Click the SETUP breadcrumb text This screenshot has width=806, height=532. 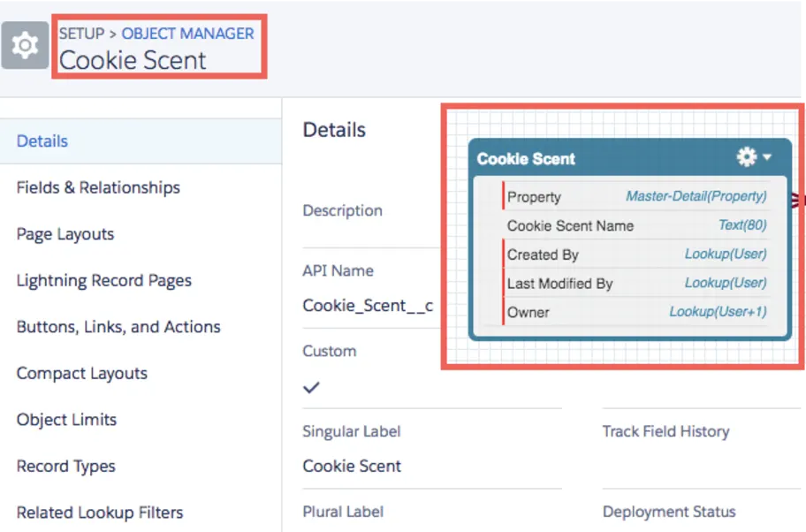coord(81,34)
